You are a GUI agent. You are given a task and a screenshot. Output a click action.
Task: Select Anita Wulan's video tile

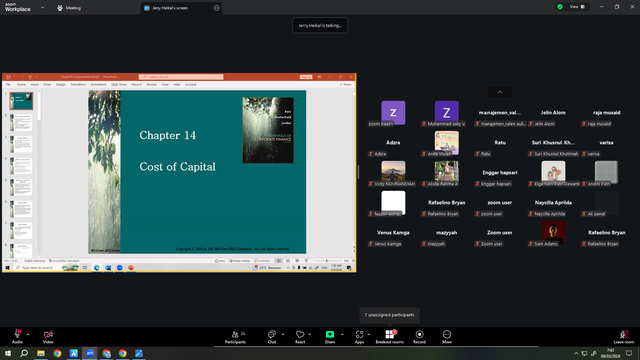click(447, 144)
